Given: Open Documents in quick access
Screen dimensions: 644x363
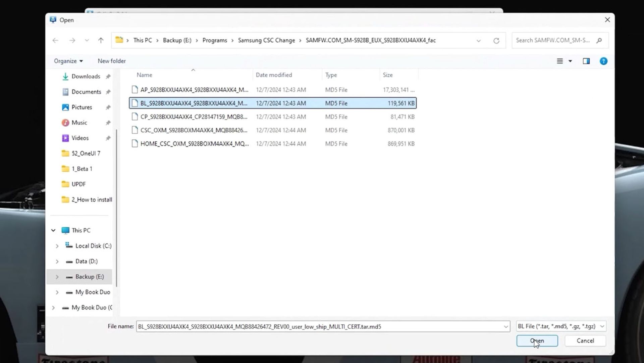Looking at the screenshot, I should [86, 92].
